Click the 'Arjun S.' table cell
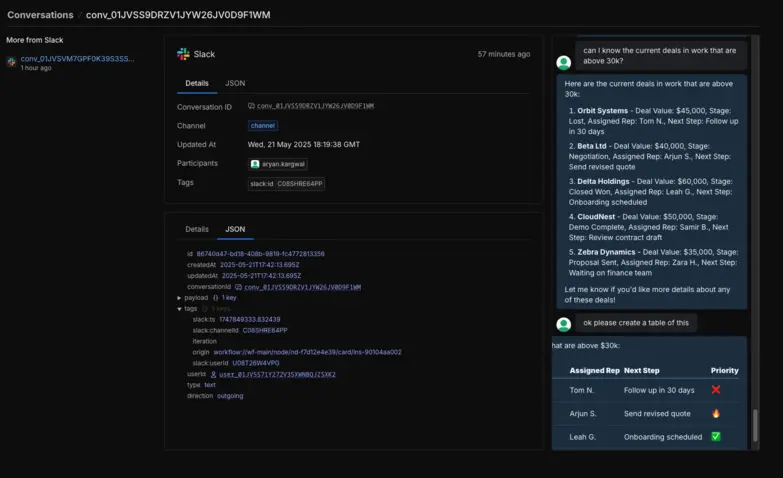This screenshot has width=783, height=478. click(583, 414)
